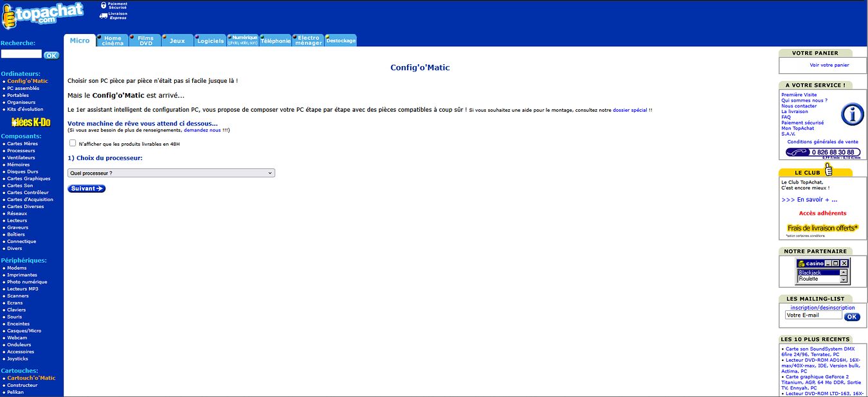Open Joysticks category
This screenshot has height=397, width=868.
coord(18,359)
